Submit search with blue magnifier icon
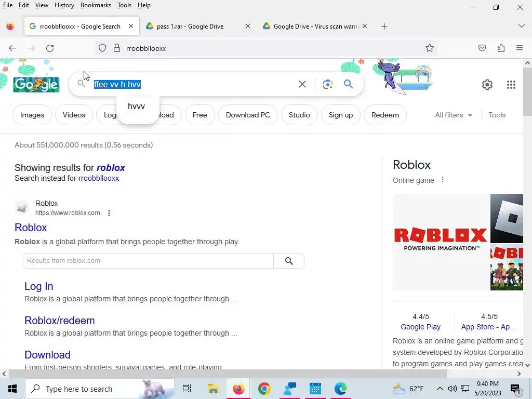 point(348,84)
